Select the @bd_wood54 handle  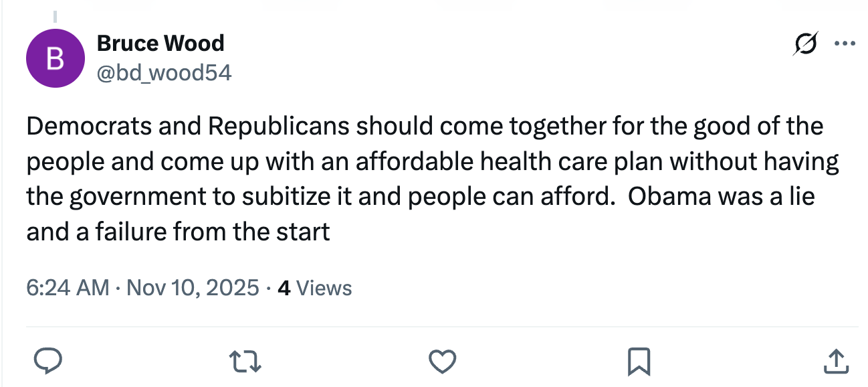point(165,72)
